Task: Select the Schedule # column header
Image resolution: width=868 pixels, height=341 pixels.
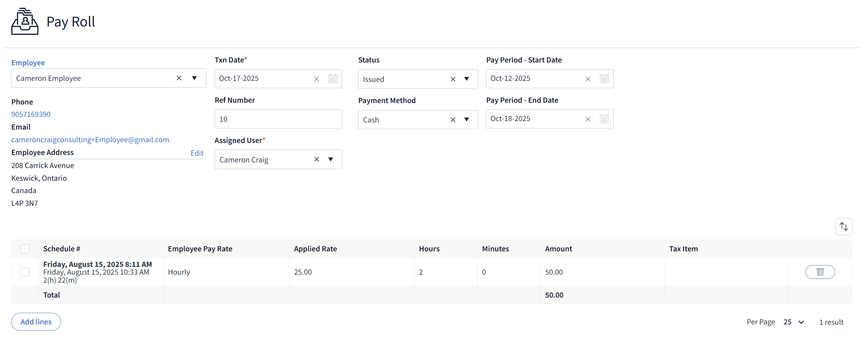Action: click(61, 249)
